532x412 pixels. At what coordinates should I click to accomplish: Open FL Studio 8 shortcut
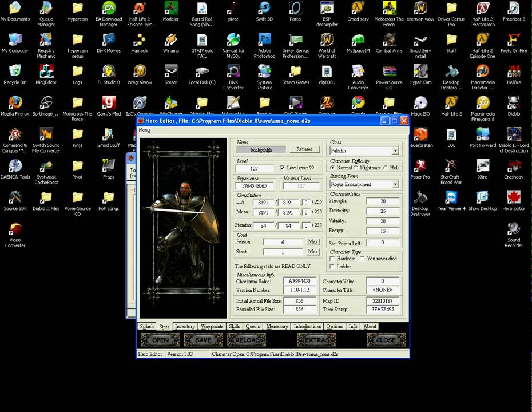[109, 74]
